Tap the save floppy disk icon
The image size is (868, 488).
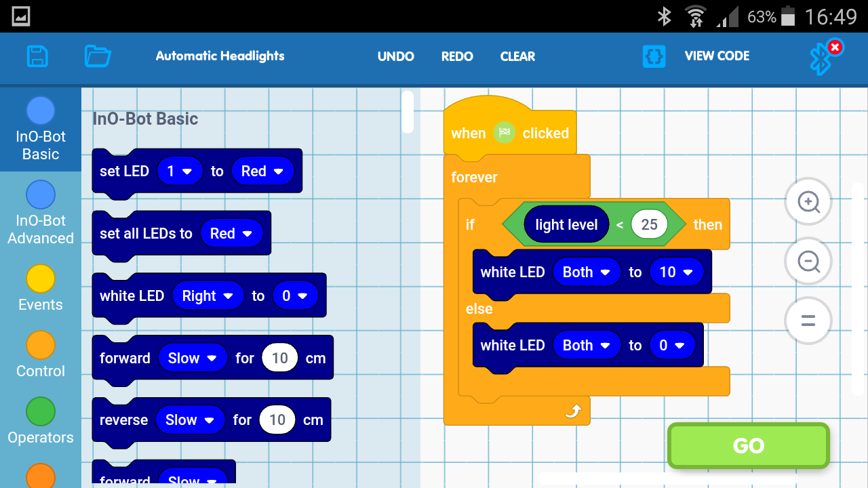click(x=37, y=56)
